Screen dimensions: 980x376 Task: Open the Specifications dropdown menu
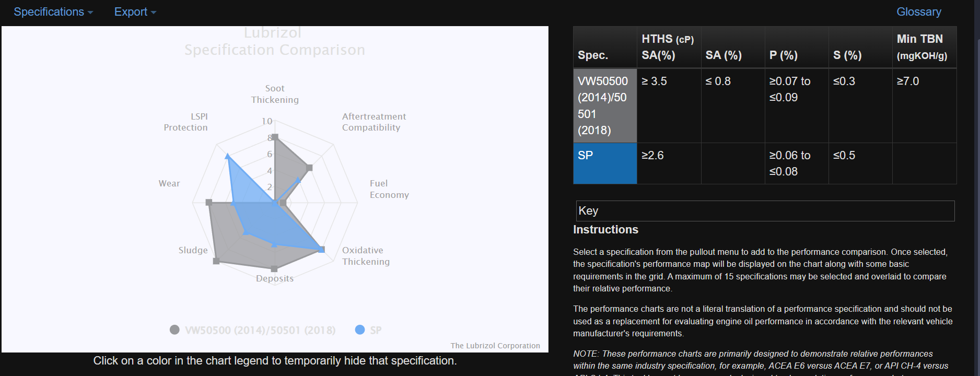53,11
